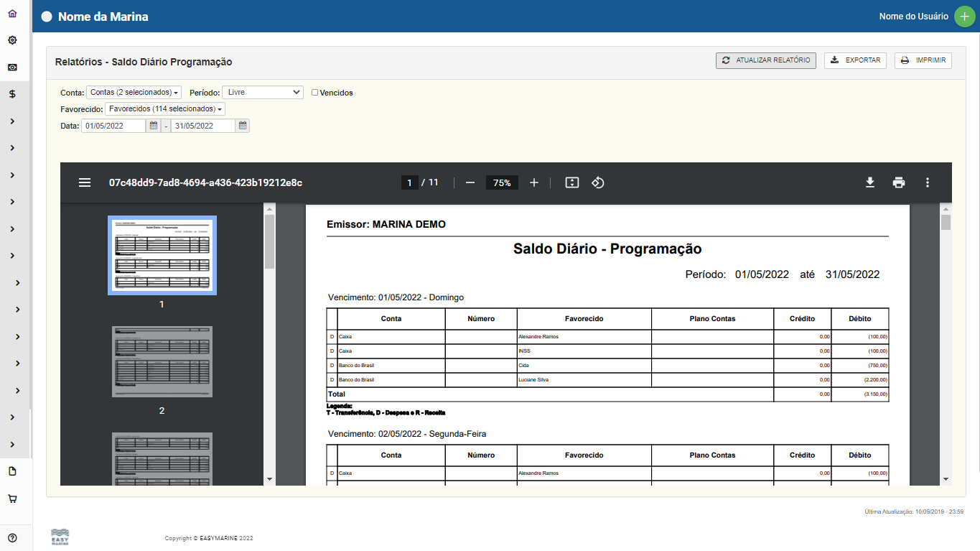Select page 2 thumbnail
980x551 pixels.
[x=162, y=362]
